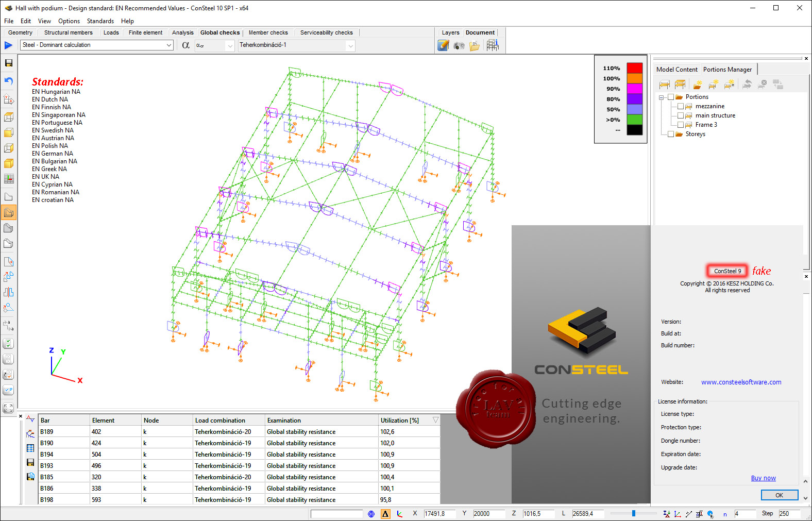812x521 pixels.
Task: Click the Utilization column filter triangle
Action: (435, 420)
